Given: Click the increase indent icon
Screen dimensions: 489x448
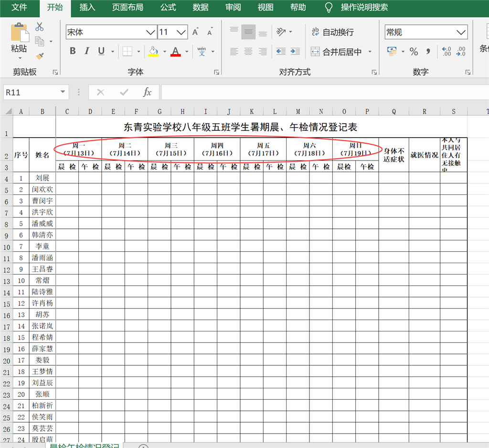Looking at the screenshot, I should [x=295, y=52].
